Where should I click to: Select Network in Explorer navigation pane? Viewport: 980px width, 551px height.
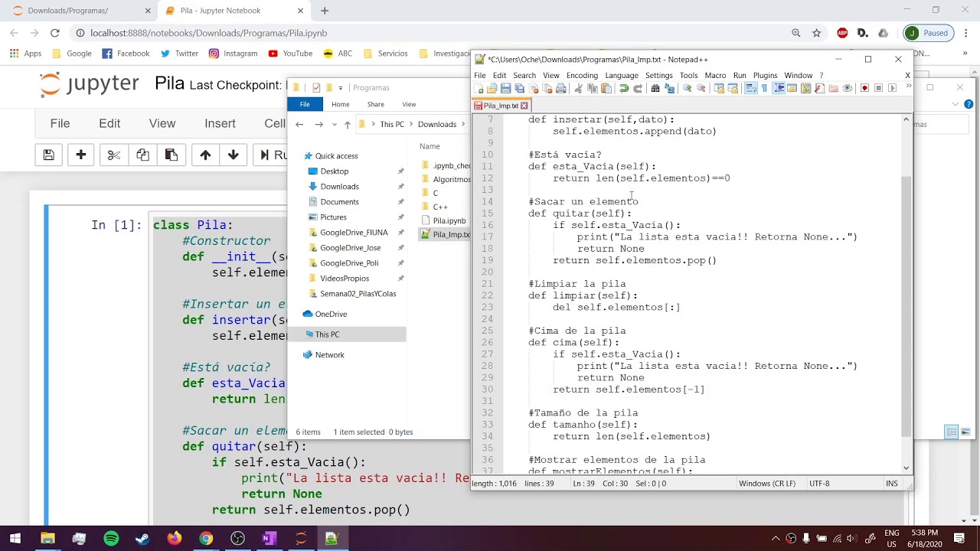329,354
